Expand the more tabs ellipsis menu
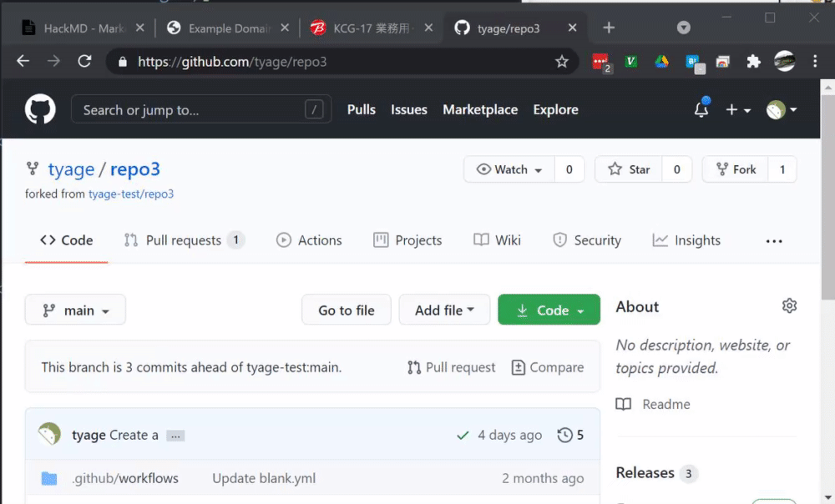This screenshot has height=504, width=835. 774,241
